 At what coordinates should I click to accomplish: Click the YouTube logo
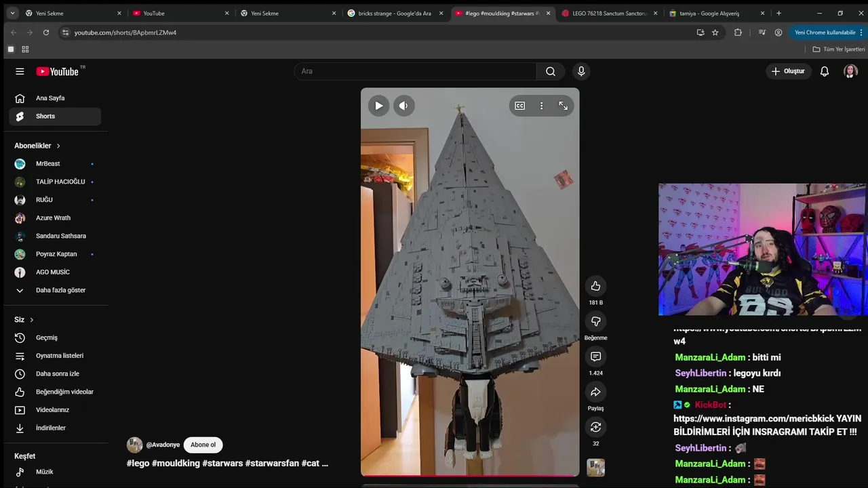coord(58,71)
